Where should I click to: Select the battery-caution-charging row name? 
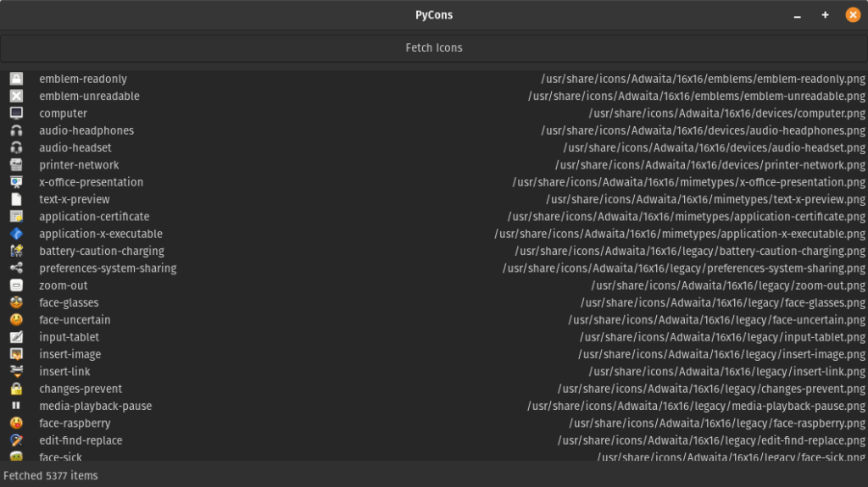tap(101, 251)
